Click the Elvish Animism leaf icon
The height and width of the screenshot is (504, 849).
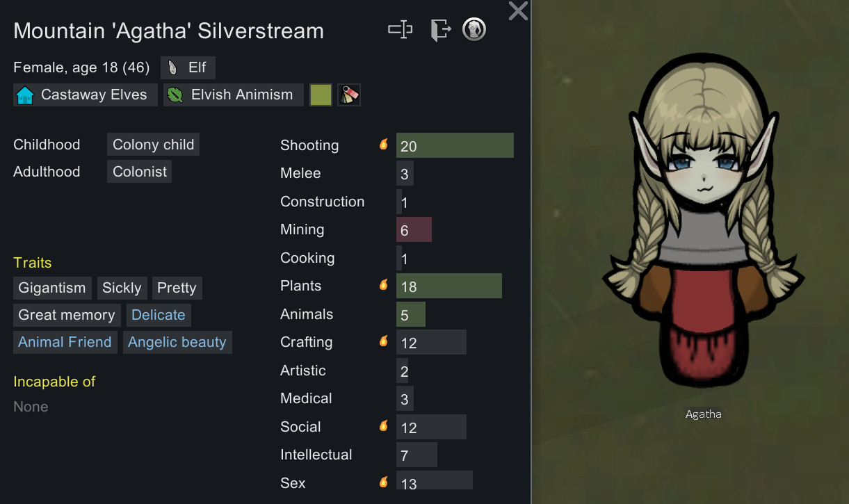point(175,95)
